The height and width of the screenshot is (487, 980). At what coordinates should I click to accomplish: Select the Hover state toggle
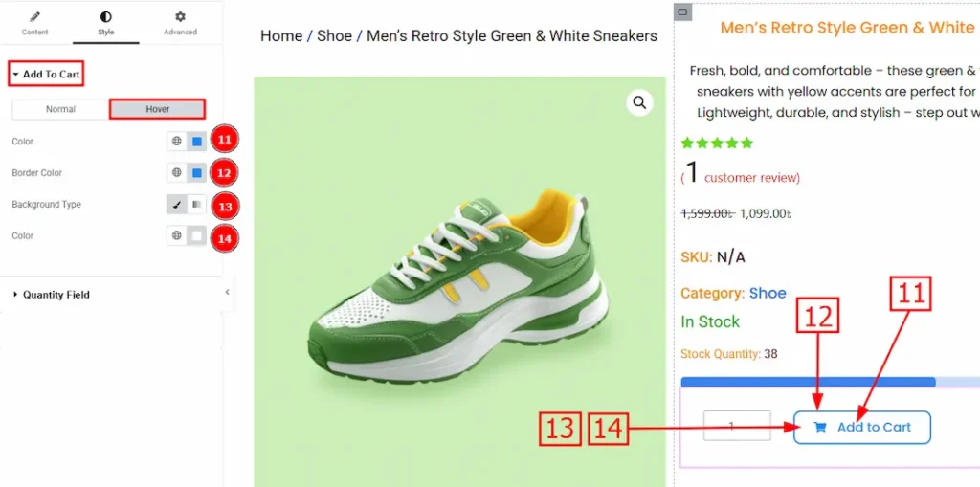tap(157, 109)
